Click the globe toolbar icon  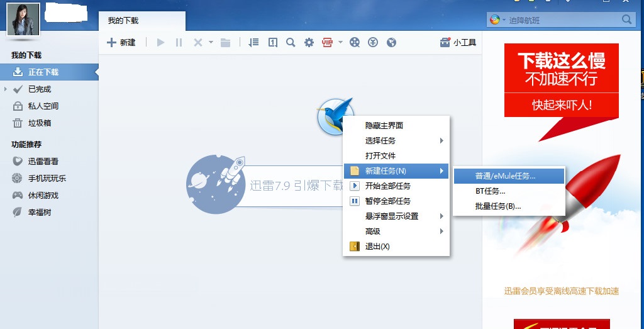point(391,42)
